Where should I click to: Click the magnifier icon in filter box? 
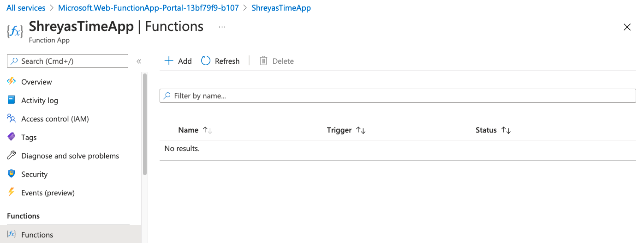167,96
